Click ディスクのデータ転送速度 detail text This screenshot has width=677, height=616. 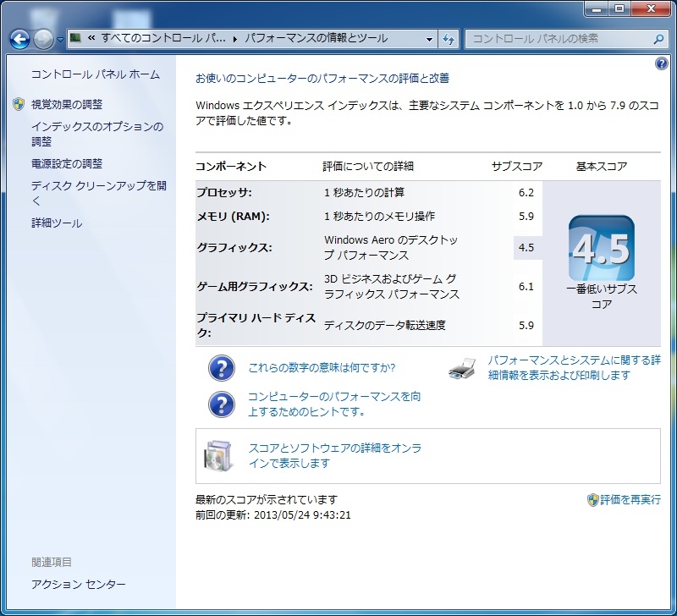point(385,325)
